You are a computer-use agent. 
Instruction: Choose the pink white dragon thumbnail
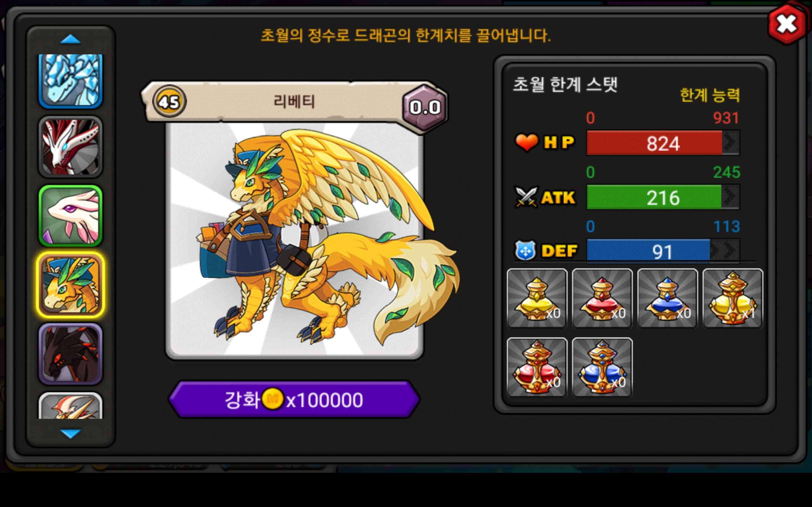[70, 215]
